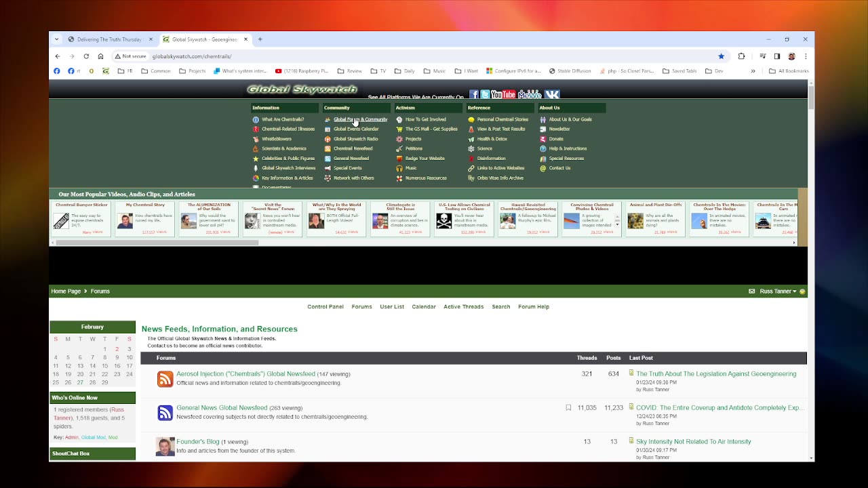
Task: Click the Twitter icon in page header
Action: coord(485,94)
